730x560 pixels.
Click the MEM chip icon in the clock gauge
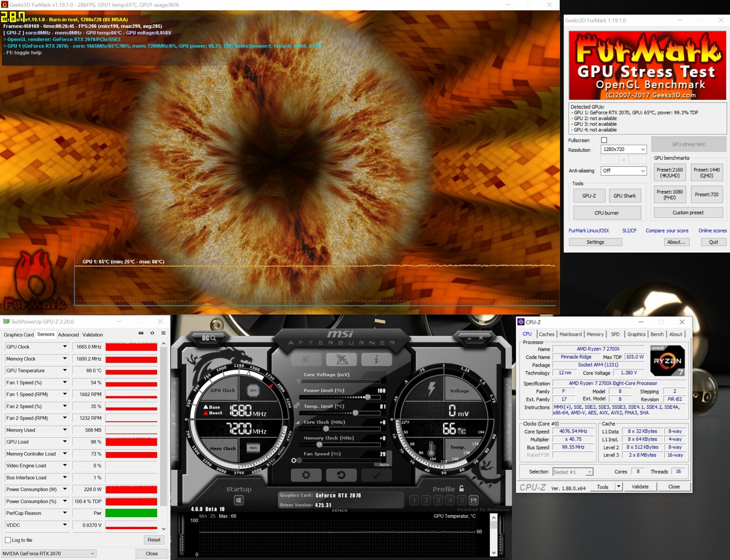click(253, 448)
